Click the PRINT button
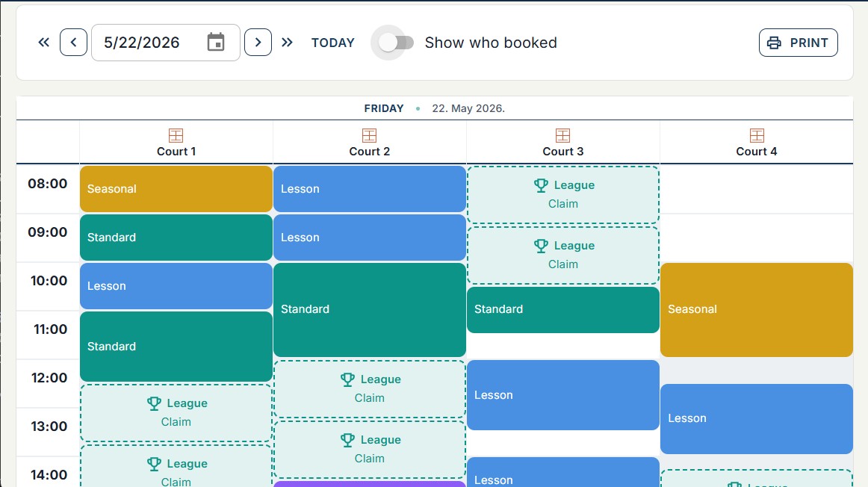This screenshot has width=868, height=487. [x=799, y=43]
